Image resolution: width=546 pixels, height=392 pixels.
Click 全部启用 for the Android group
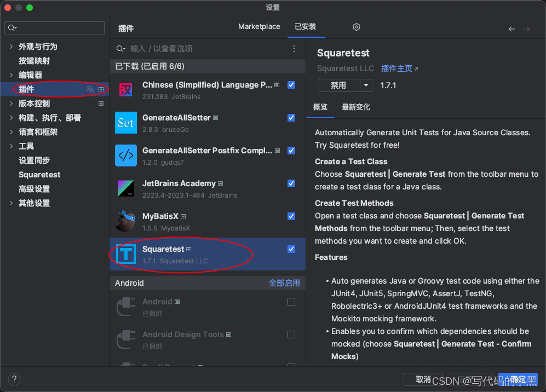click(x=284, y=283)
